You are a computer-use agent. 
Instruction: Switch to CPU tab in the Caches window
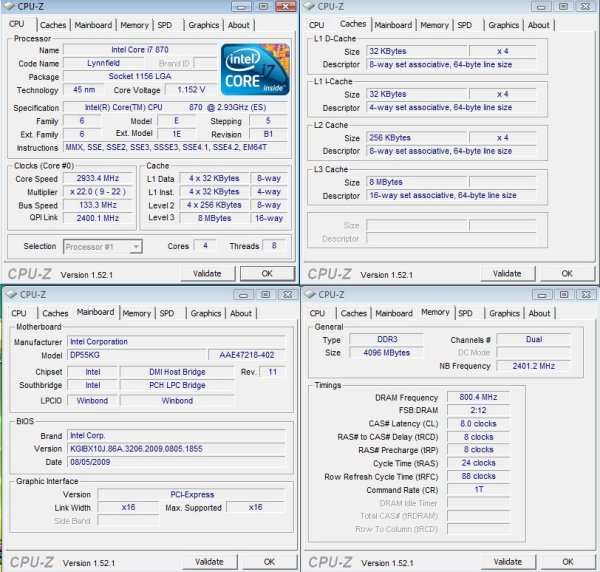tap(316, 25)
